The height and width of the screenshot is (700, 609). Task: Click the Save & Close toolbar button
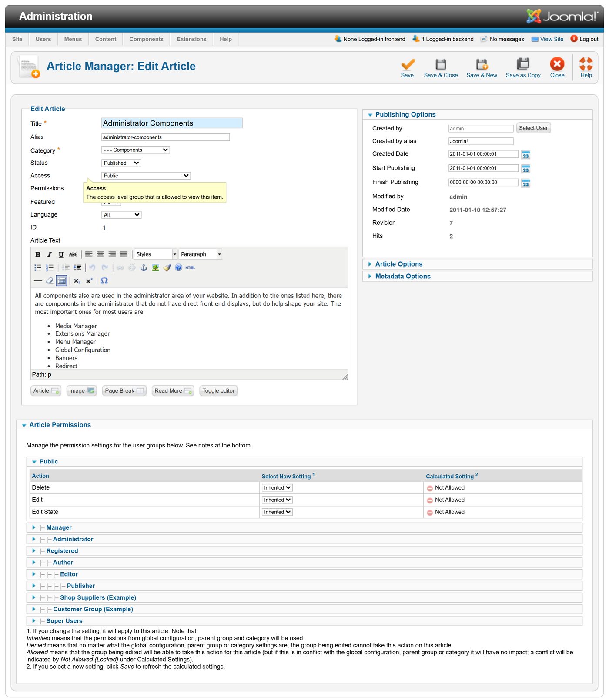[x=441, y=68]
